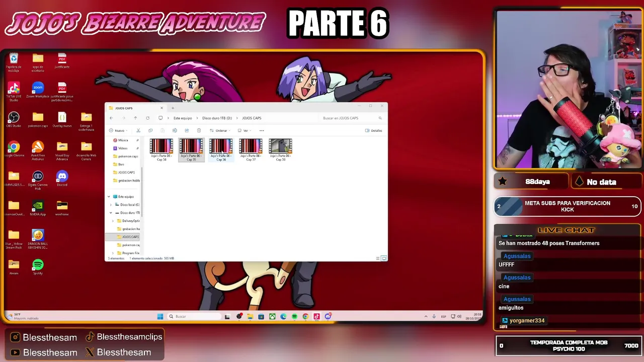
Task: Select Música in navigation pane
Action: click(123, 140)
